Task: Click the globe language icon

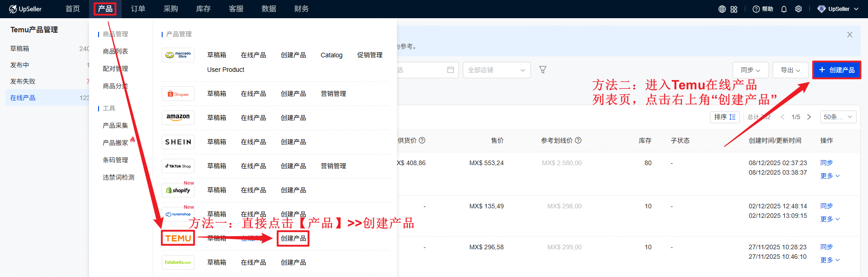Action: tap(722, 9)
